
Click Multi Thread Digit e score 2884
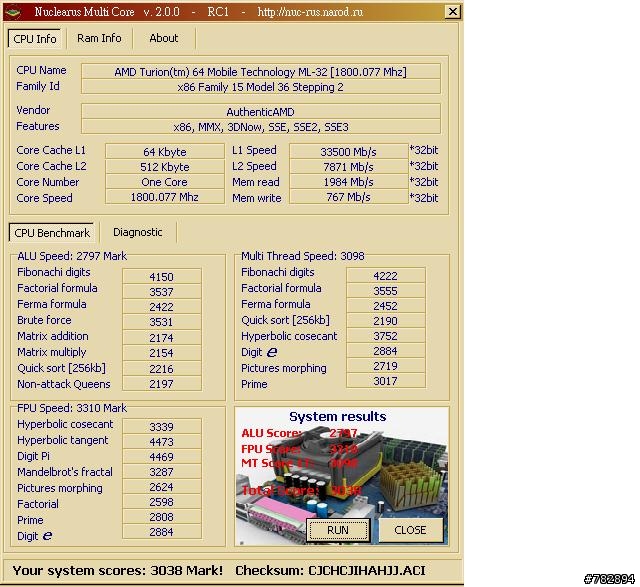tap(386, 351)
